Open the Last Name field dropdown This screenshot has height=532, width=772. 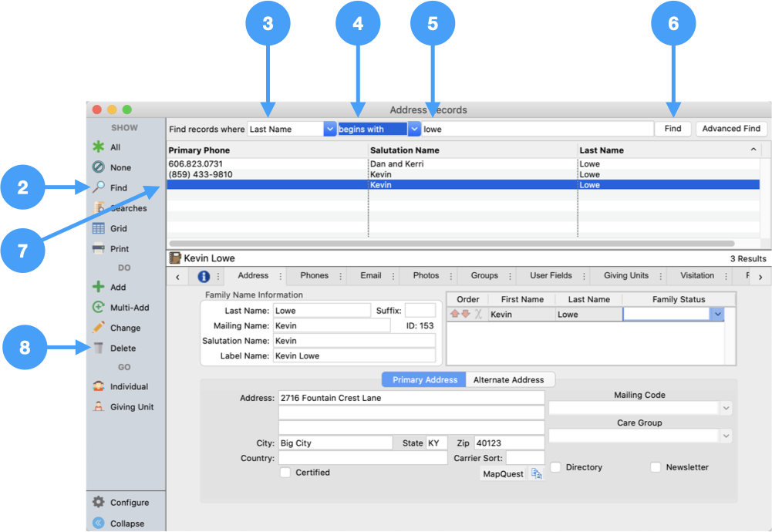[330, 129]
